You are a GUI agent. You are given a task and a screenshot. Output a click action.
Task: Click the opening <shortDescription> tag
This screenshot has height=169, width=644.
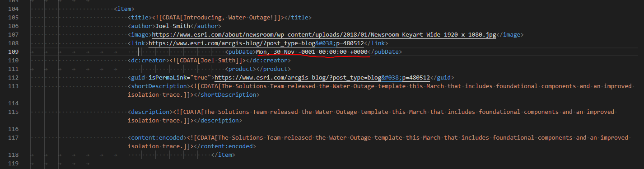[x=157, y=86]
